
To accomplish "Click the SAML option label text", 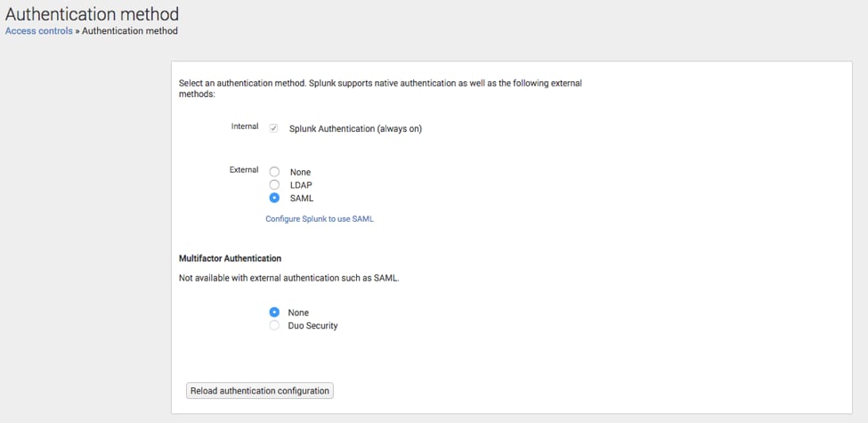I will 302,199.
